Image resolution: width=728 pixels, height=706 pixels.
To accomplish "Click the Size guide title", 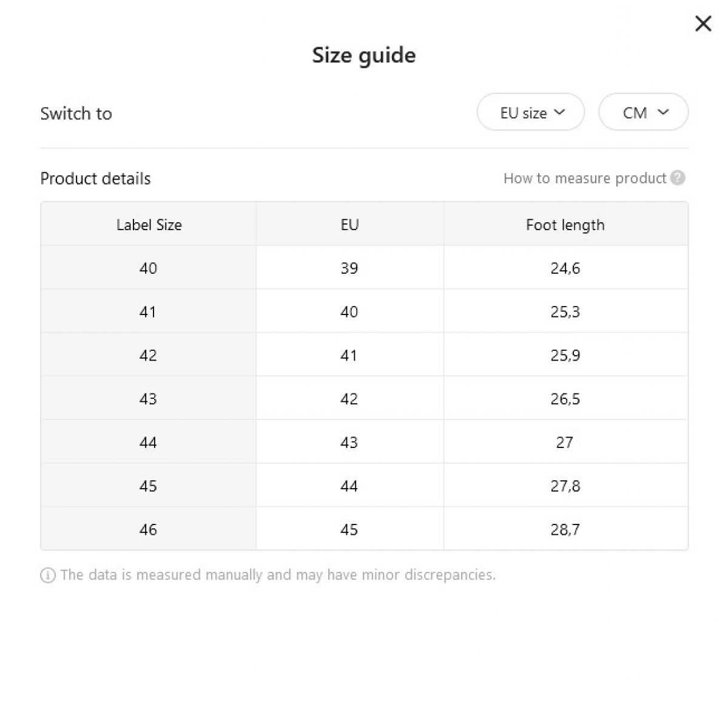I will point(364,55).
